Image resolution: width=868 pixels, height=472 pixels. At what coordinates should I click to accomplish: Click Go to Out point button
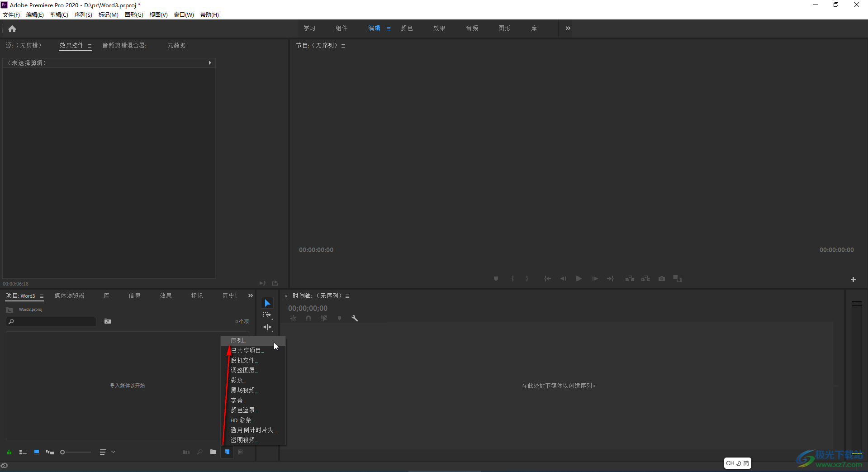coord(610,279)
